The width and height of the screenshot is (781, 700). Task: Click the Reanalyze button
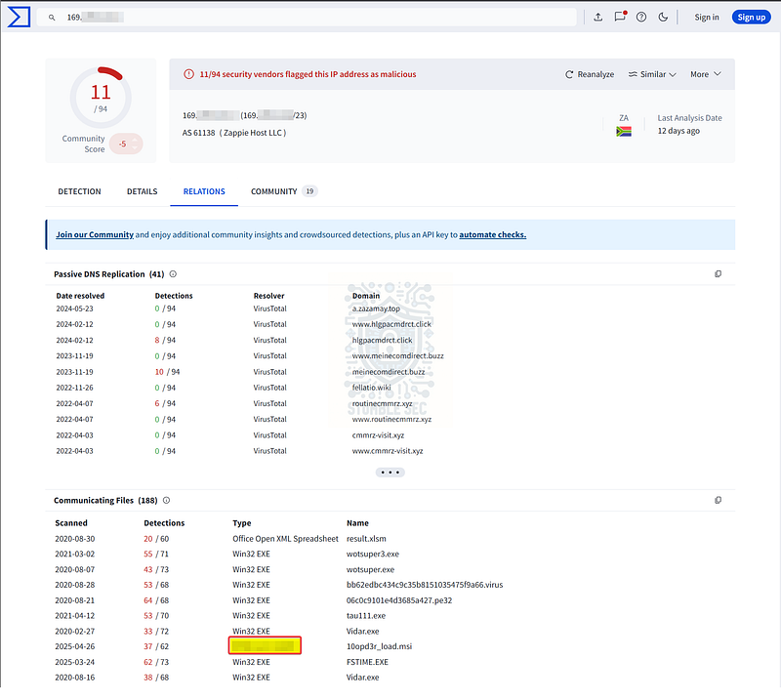pyautogui.click(x=590, y=74)
